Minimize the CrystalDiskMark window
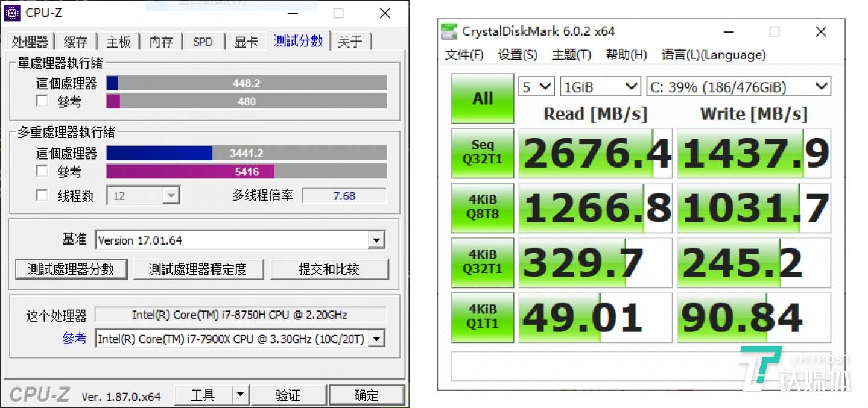 [x=728, y=31]
